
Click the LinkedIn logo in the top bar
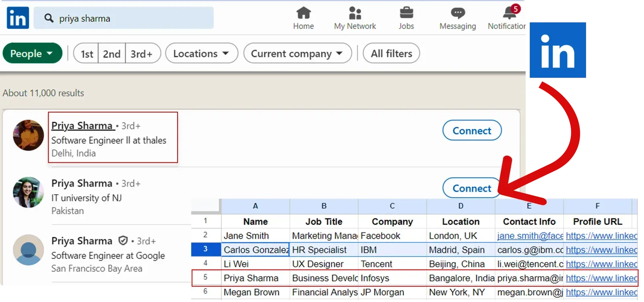[x=18, y=18]
